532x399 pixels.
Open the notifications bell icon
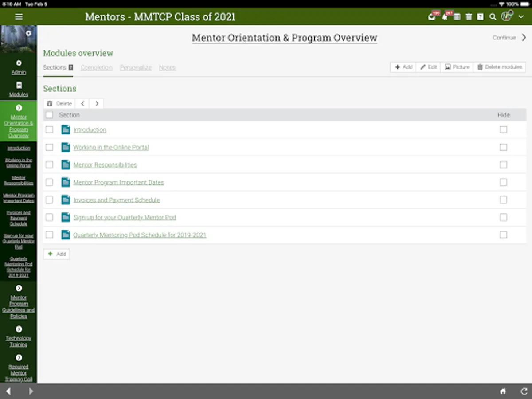[444, 17]
